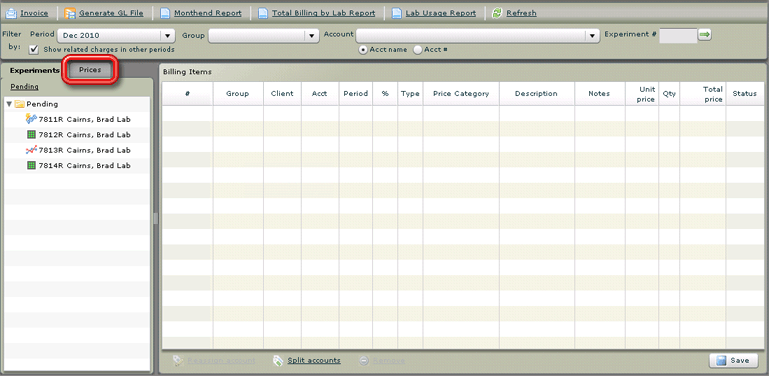The height and width of the screenshot is (376, 769).
Task: Click the Total Billing by Lab Report icon
Action: pos(263,13)
